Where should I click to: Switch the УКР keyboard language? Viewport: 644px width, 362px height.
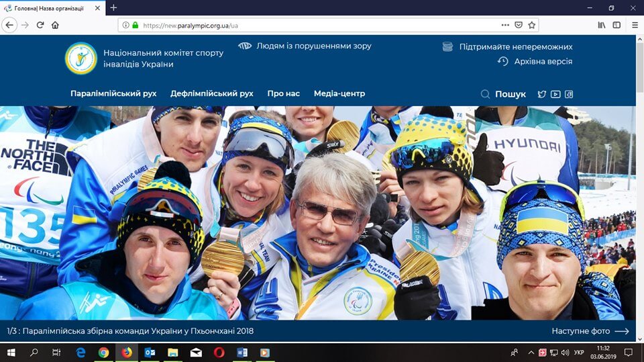tap(579, 353)
